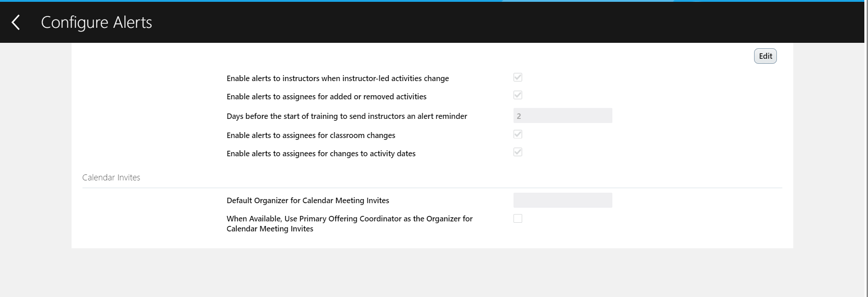This screenshot has height=297, width=868.
Task: Toggle alerts to assignees for changes to activity dates
Action: 517,152
